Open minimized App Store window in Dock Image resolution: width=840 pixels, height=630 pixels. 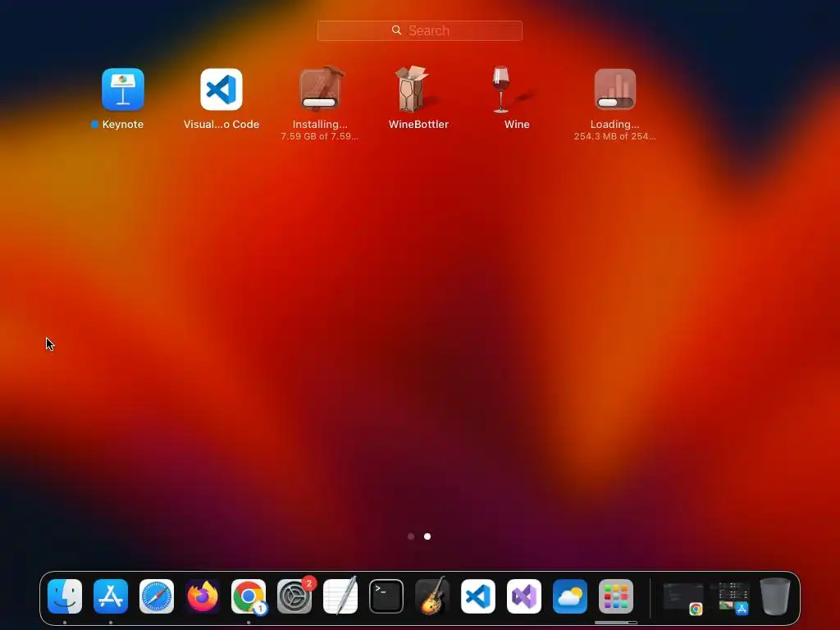[729, 597]
